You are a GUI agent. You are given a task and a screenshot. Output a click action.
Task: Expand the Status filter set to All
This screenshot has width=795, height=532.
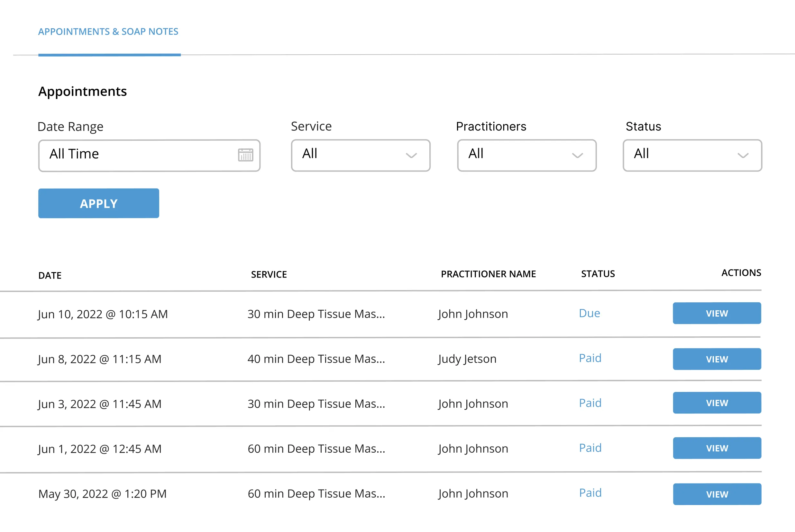[x=692, y=155]
